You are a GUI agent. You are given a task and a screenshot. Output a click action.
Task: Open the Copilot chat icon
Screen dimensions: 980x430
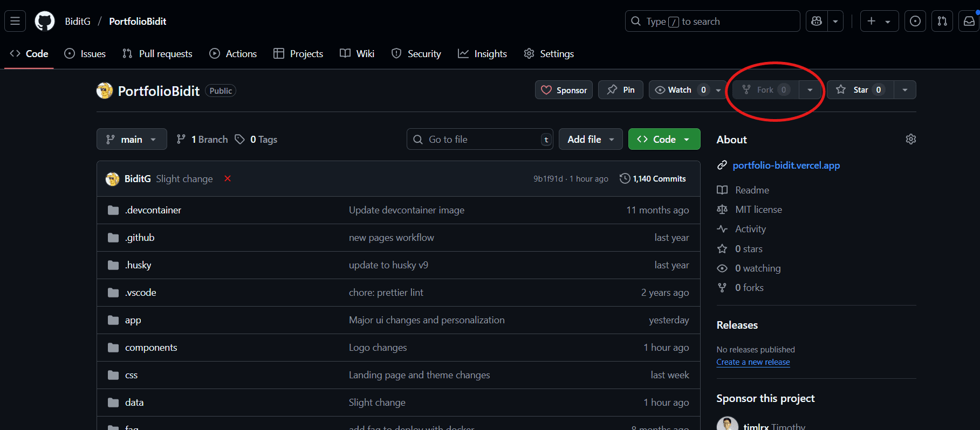click(x=817, y=21)
